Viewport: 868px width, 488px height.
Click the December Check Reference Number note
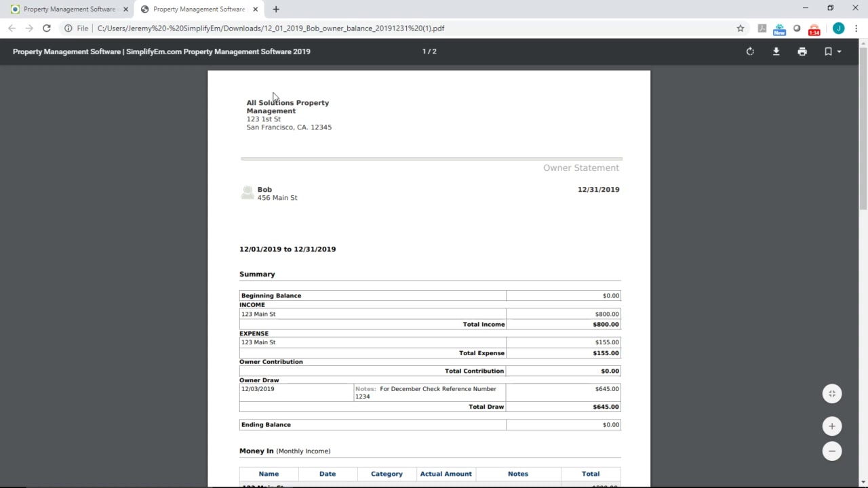click(426, 392)
